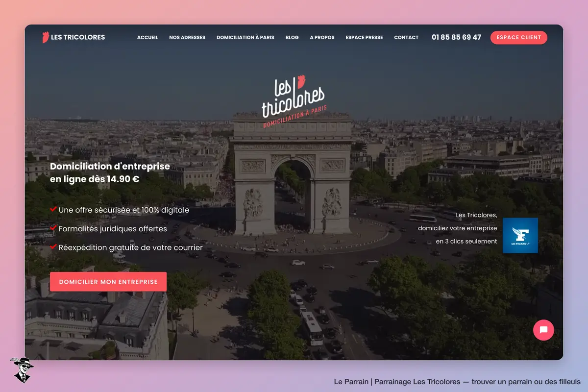This screenshot has width=588, height=392.
Task: Open Domiciliation à Paris menu item
Action: pos(245,38)
